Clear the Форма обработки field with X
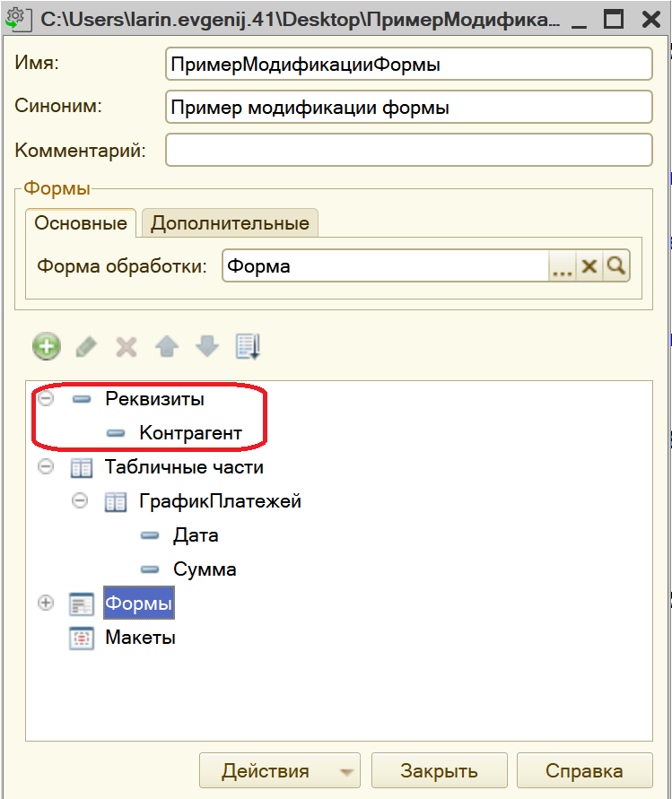Viewport: 672px width, 799px height. point(589,266)
